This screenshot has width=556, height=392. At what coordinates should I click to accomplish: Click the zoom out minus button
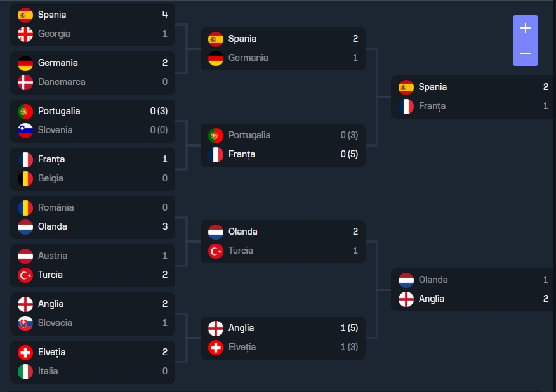(525, 53)
